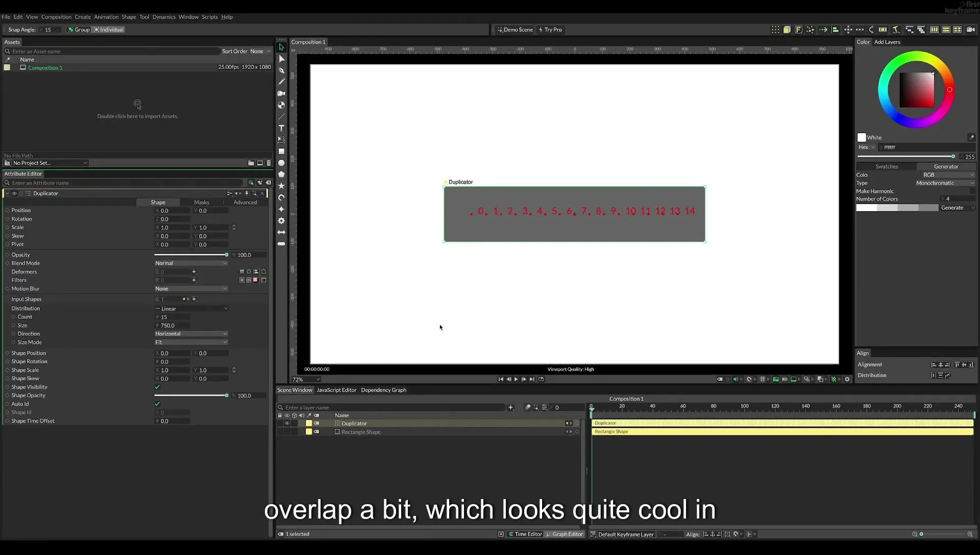Adjust the Opacity slider
The image size is (980, 555).
pos(191,255)
